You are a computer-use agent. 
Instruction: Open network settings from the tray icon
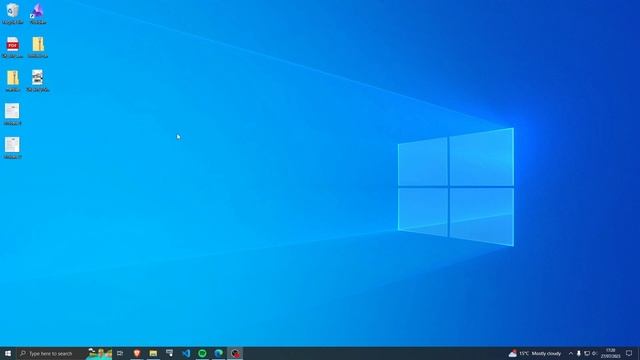point(587,353)
